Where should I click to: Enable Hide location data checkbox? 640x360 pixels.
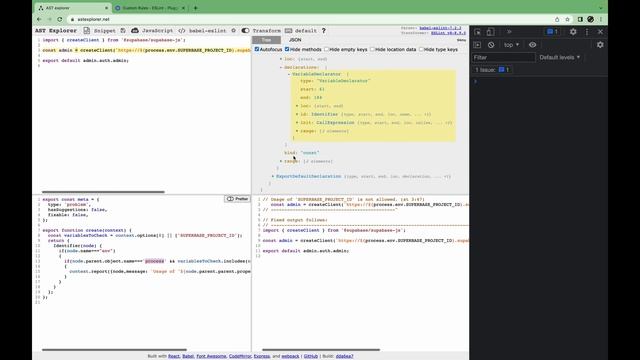[372, 49]
